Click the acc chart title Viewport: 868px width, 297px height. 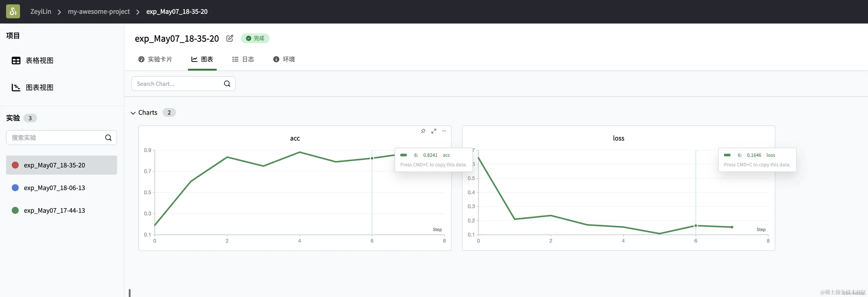pyautogui.click(x=295, y=138)
